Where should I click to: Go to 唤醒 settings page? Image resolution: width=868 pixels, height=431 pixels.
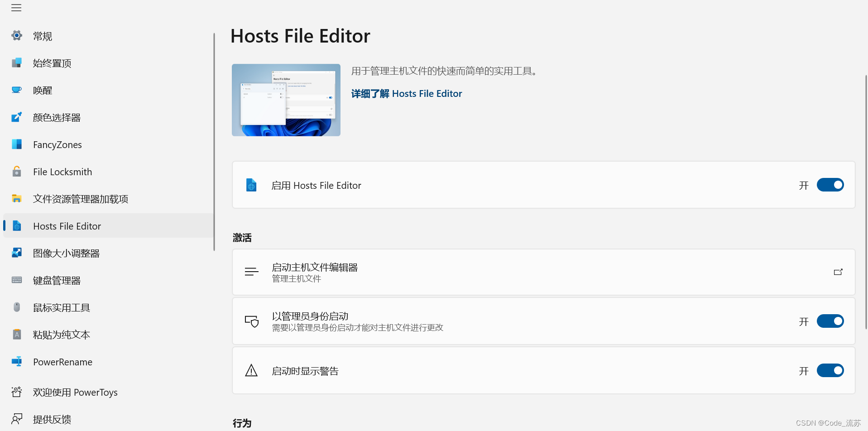108,90
